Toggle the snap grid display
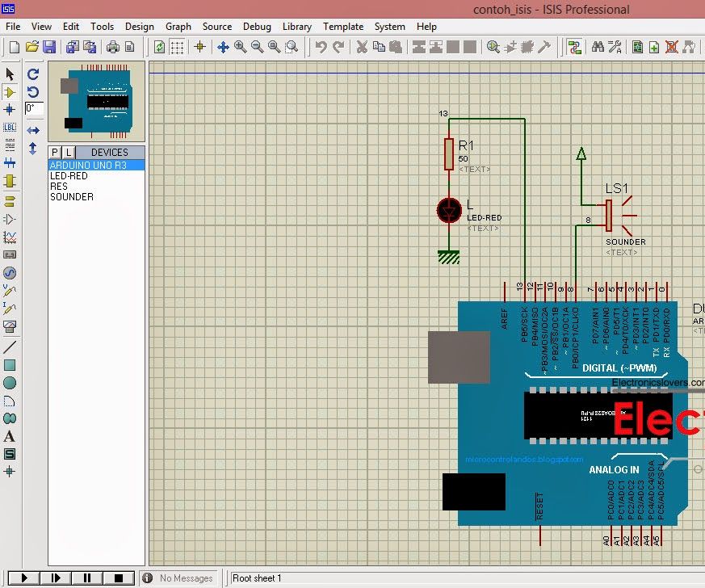This screenshot has height=588, width=705. point(178,47)
